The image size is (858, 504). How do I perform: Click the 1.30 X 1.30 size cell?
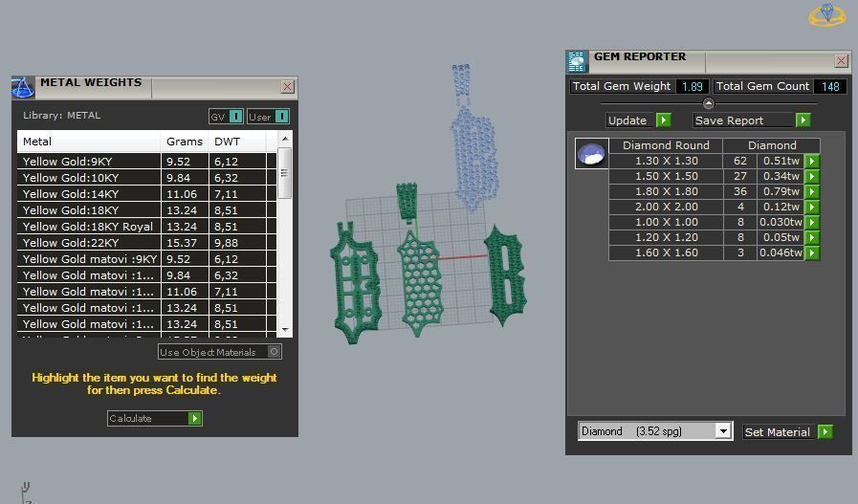666,161
